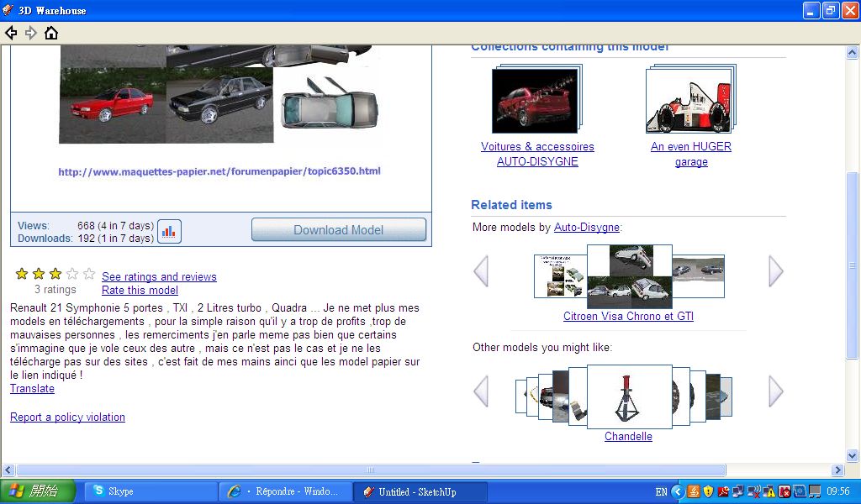
Task: Click the red sports car collection thumbnail
Action: [x=536, y=100]
